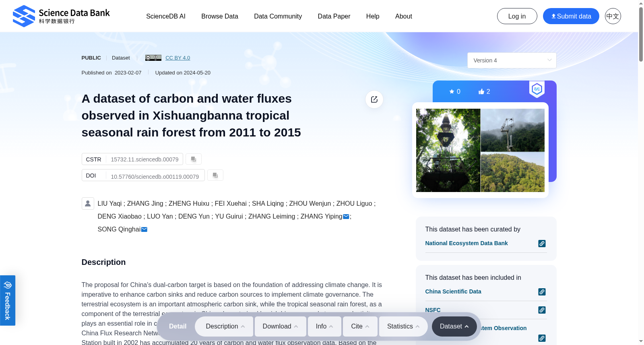The image size is (644, 345).
Task: Toggle the Dataset dark pill button
Action: pos(454,326)
